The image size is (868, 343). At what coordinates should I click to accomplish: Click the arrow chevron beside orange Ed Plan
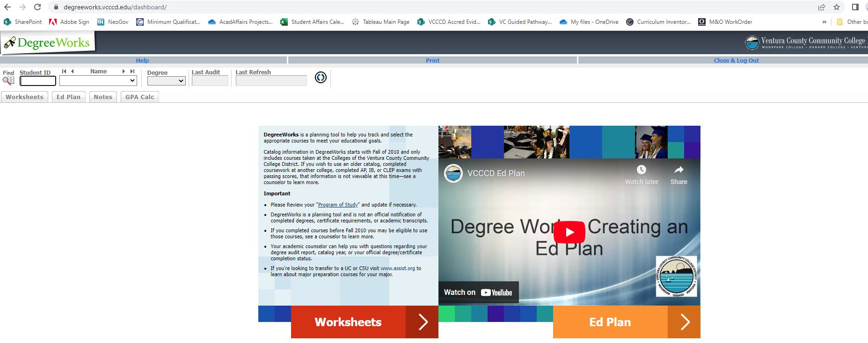(x=685, y=322)
